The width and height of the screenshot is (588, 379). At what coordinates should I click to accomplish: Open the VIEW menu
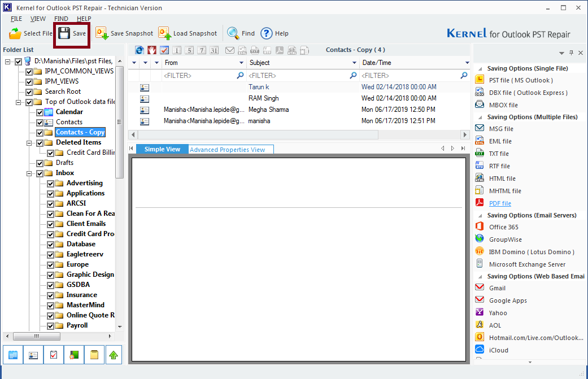point(38,19)
